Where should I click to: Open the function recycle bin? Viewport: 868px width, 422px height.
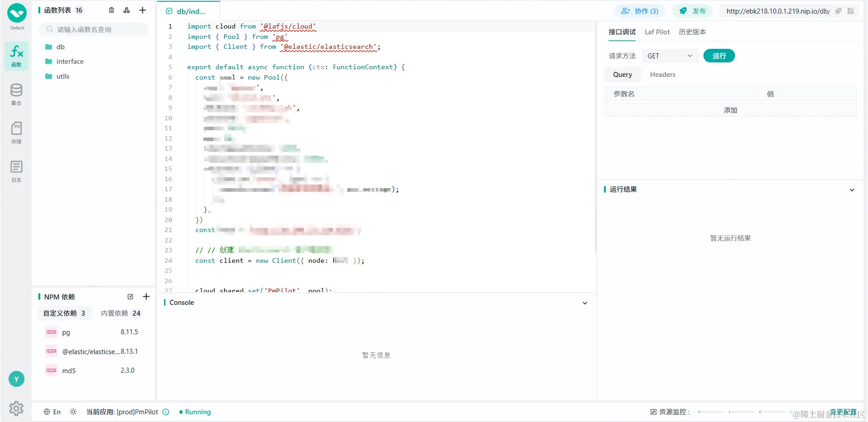pyautogui.click(x=112, y=10)
